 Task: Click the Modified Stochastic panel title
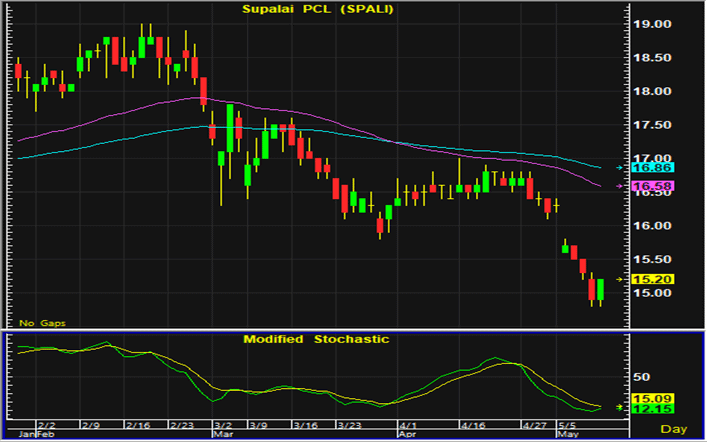click(x=316, y=339)
